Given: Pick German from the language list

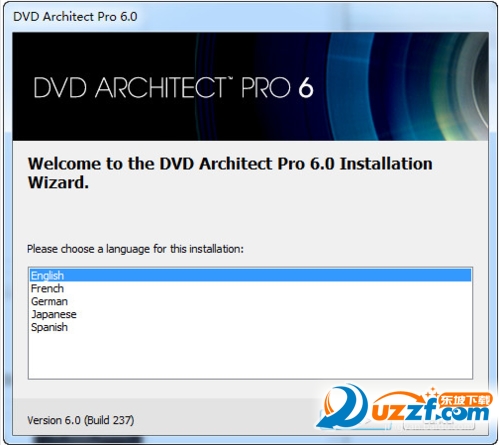Looking at the screenshot, I should 250,301.
